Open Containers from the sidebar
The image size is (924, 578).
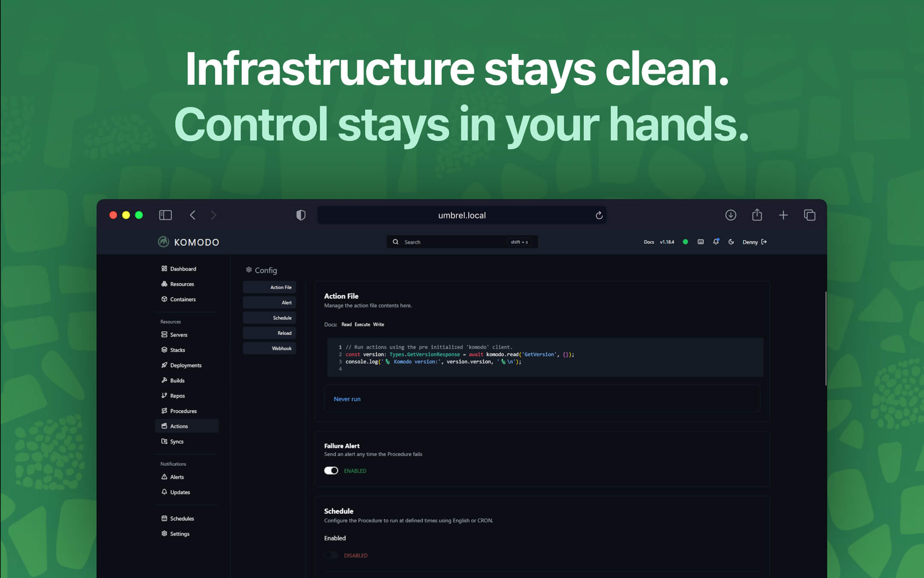(165, 299)
